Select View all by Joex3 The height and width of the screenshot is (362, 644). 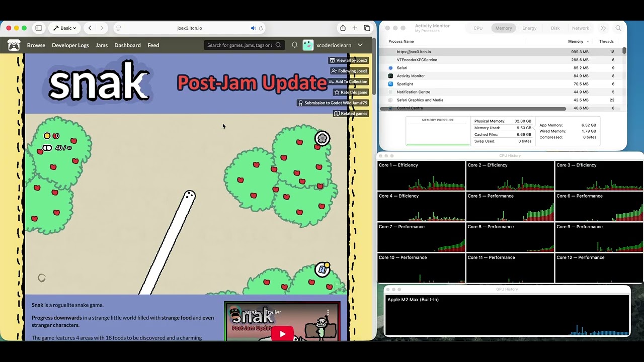[349, 60]
